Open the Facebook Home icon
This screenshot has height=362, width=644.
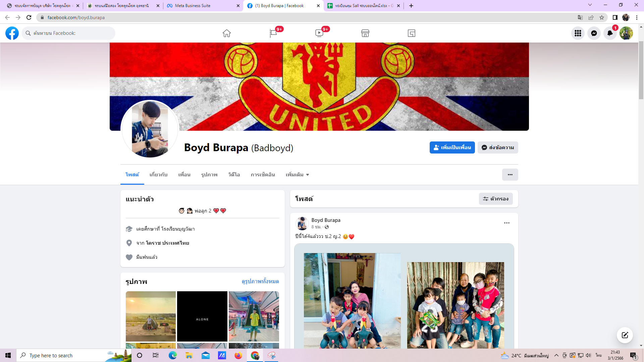[x=227, y=33]
